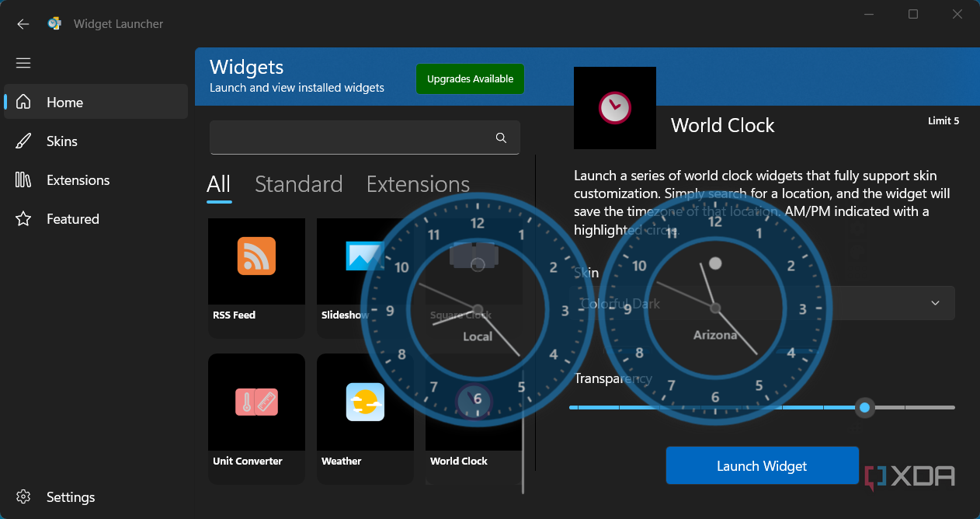The image size is (980, 519).
Task: Click in the widget search field
Action: click(x=349, y=138)
